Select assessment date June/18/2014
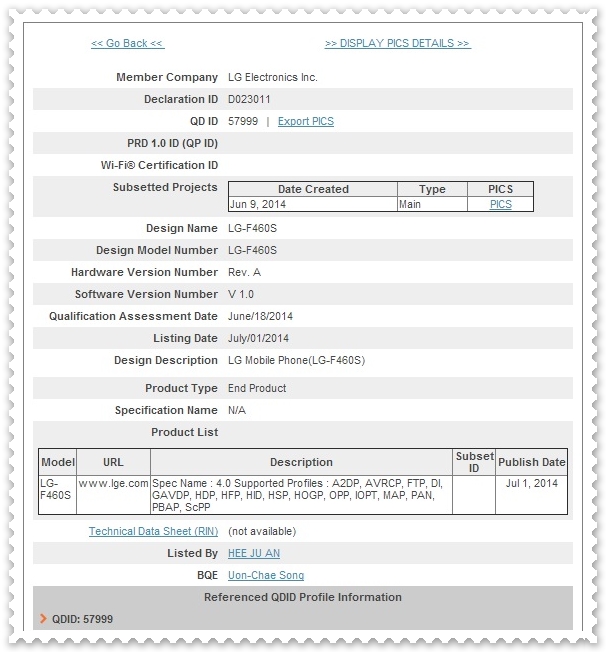606x652 pixels. tap(260, 316)
